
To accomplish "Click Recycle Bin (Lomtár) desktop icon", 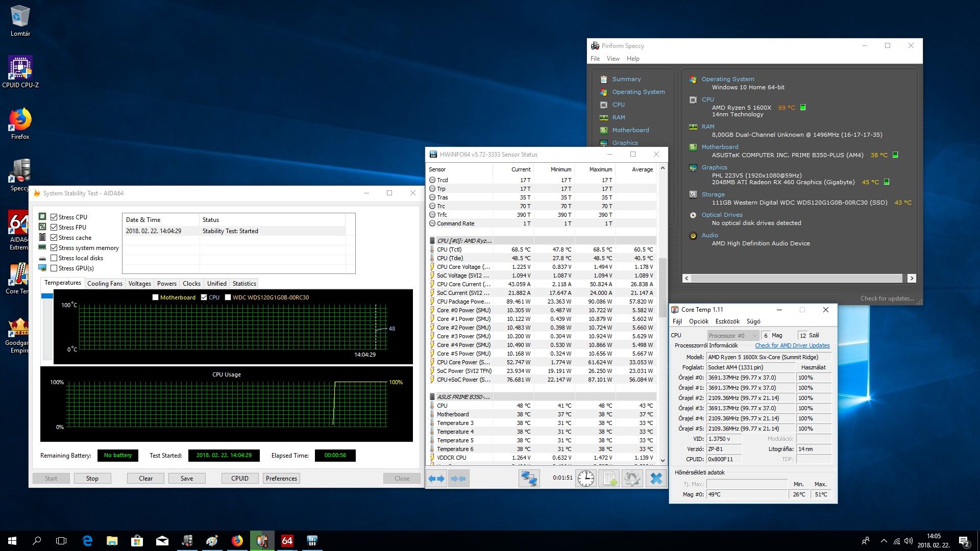I will [x=20, y=21].
